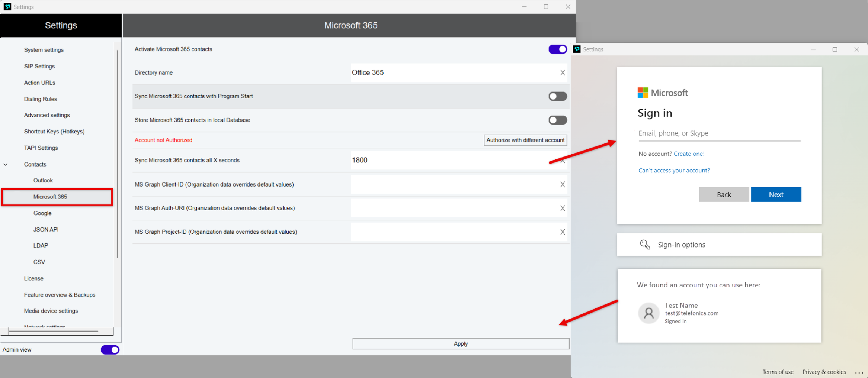
Task: Enable Sync Microsoft 365 contacts with Program Start
Action: point(557,96)
